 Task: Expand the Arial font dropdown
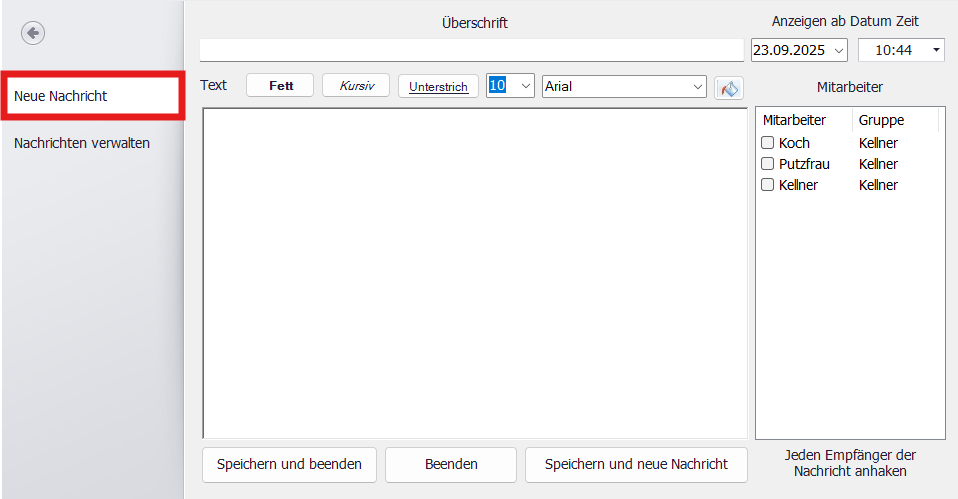click(x=698, y=87)
